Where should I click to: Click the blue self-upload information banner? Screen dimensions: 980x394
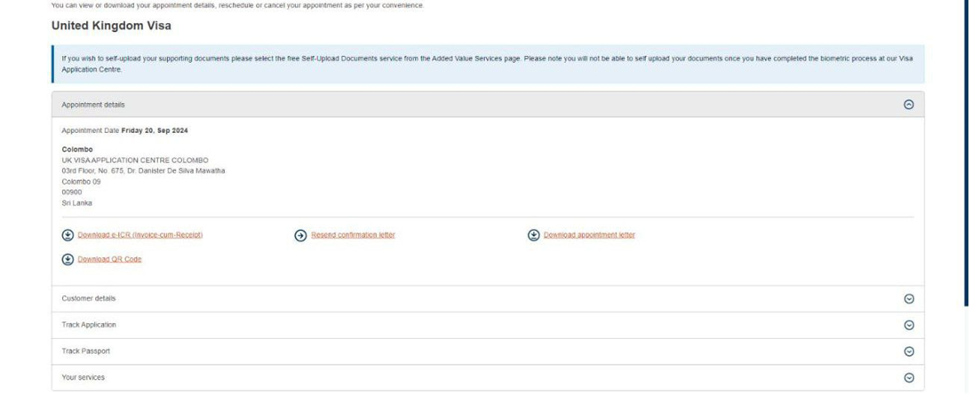point(487,64)
